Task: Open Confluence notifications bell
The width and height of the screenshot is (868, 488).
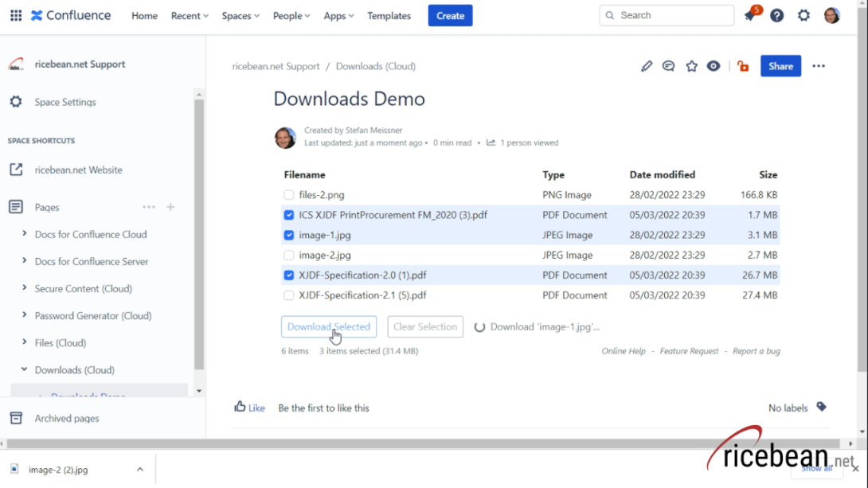Action: [x=749, y=15]
